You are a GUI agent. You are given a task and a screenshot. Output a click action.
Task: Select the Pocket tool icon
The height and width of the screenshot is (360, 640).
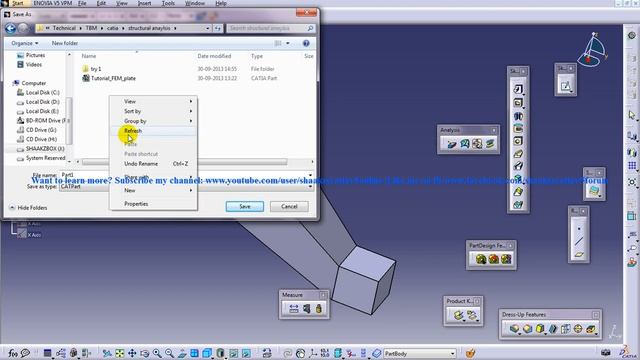(518, 102)
